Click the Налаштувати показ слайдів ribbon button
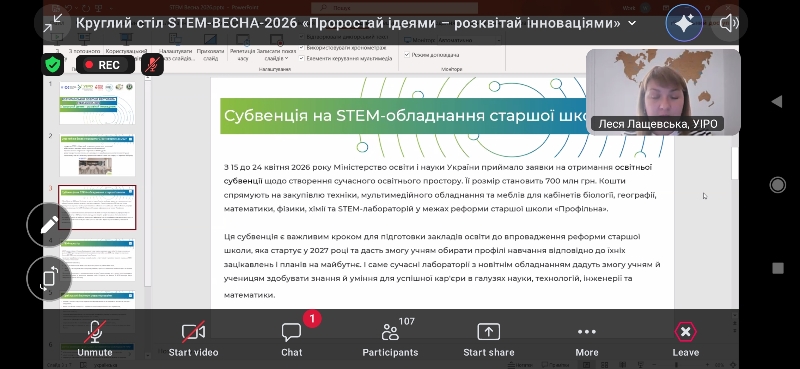Viewport: 800px width, 369px height. click(x=176, y=48)
